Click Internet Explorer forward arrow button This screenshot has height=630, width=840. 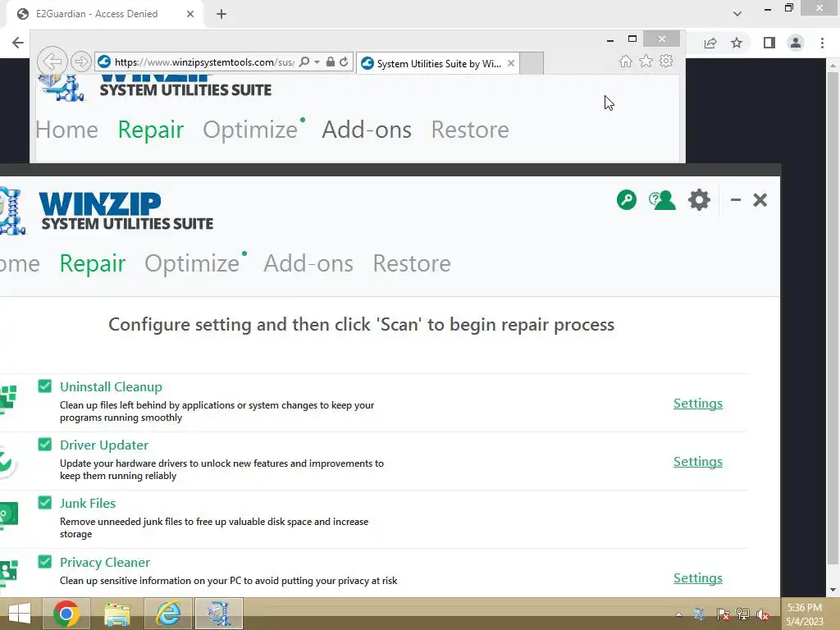click(81, 62)
